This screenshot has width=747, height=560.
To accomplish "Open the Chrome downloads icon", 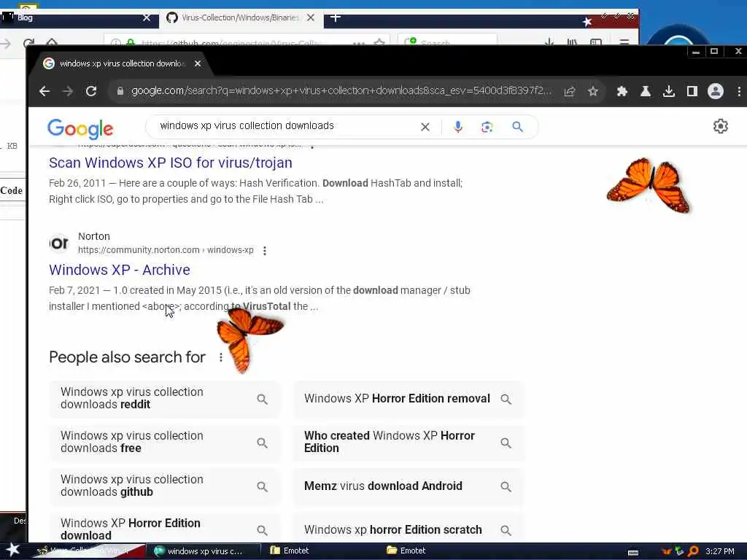I will (669, 91).
